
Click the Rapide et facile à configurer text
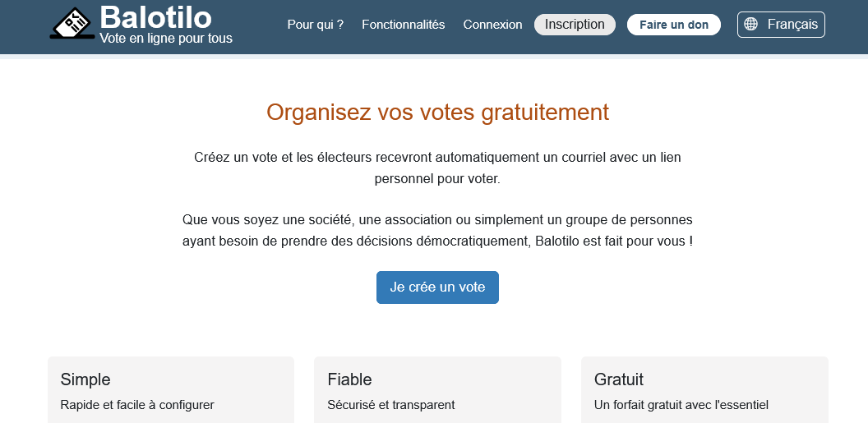tap(137, 405)
